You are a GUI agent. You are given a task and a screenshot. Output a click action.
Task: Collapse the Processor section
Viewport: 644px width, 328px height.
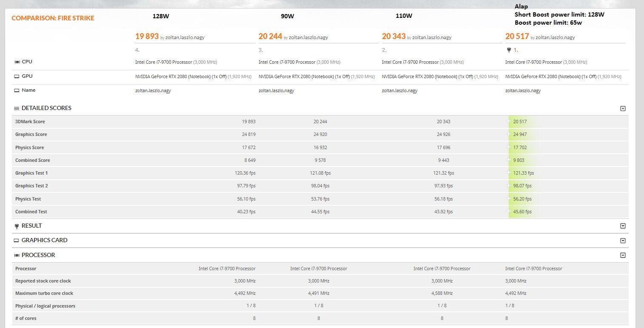point(623,255)
